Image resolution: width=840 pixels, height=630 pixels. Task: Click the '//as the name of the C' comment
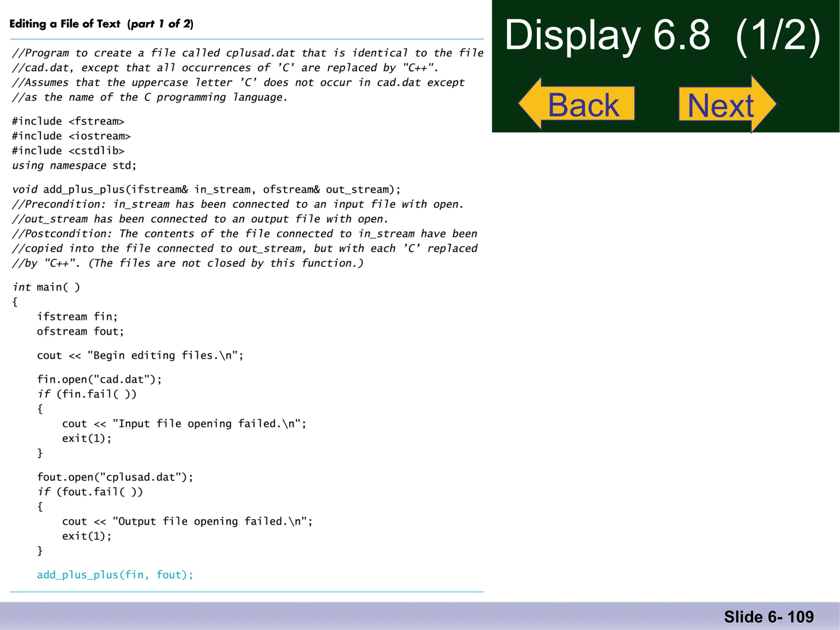point(150,97)
